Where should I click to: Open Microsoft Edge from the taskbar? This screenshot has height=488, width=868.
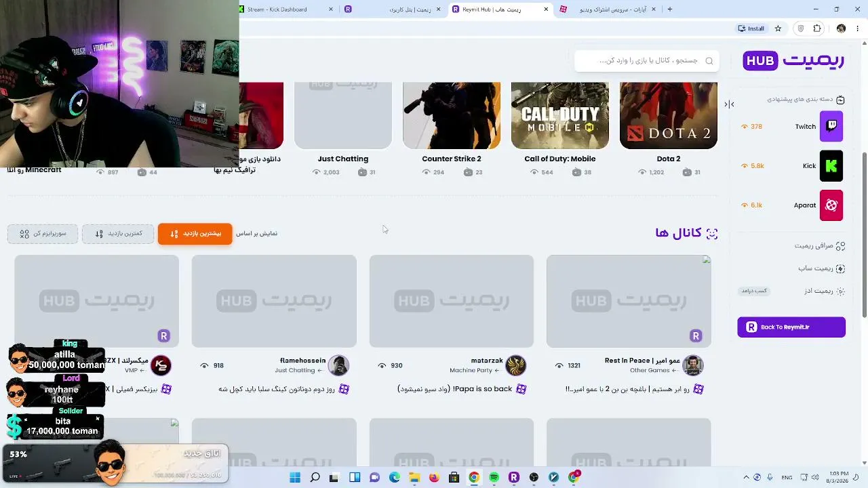pyautogui.click(x=395, y=478)
